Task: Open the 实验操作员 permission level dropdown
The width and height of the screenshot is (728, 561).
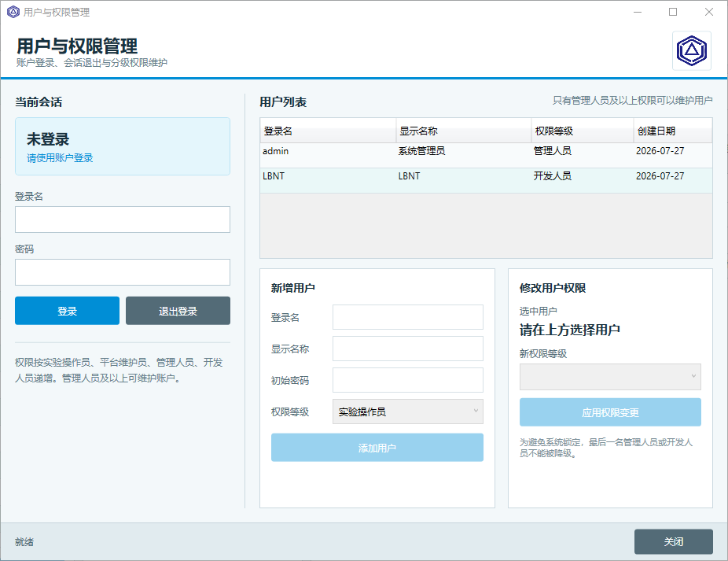Action: [408, 412]
